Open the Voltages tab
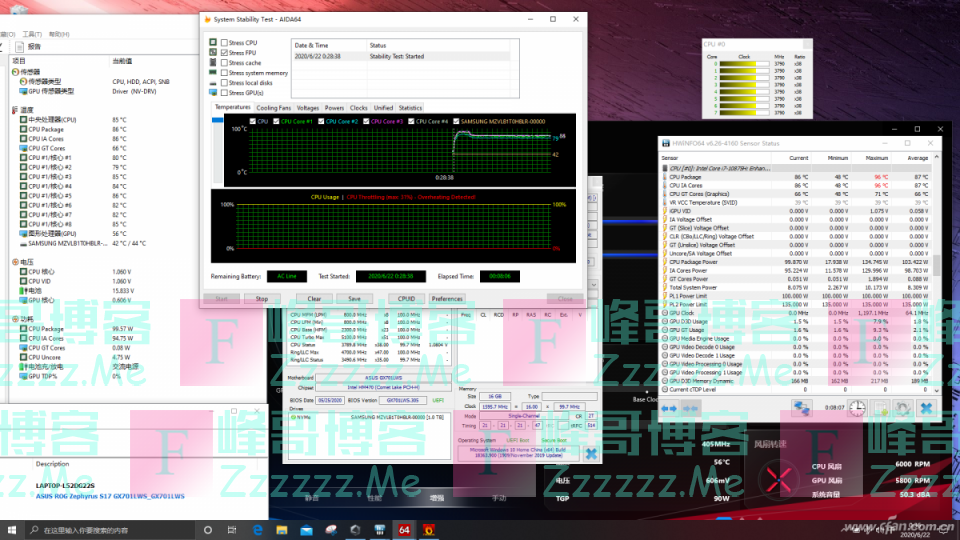This screenshot has width=960, height=540. point(307,108)
